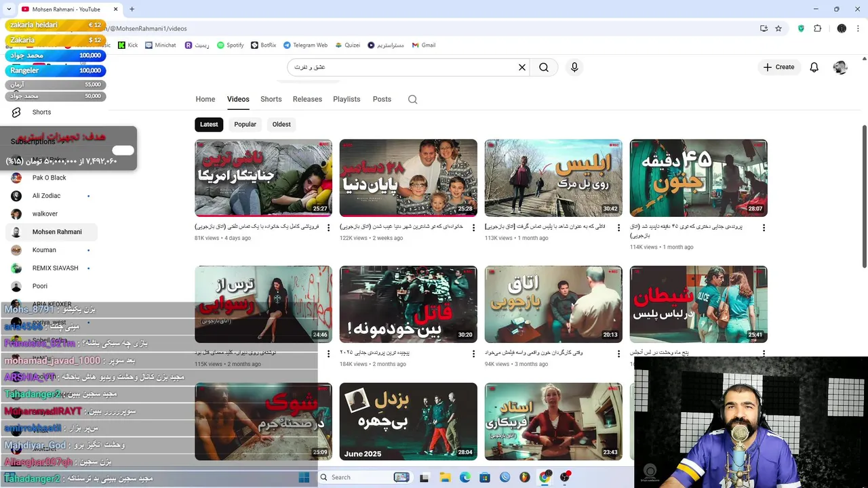
Task: Play the 30:42 ابلیس video thumbnail
Action: pyautogui.click(x=553, y=178)
